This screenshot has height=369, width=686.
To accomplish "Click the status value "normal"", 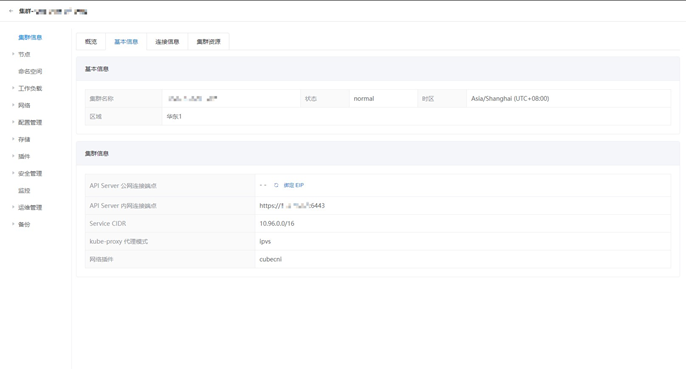I will pos(364,98).
